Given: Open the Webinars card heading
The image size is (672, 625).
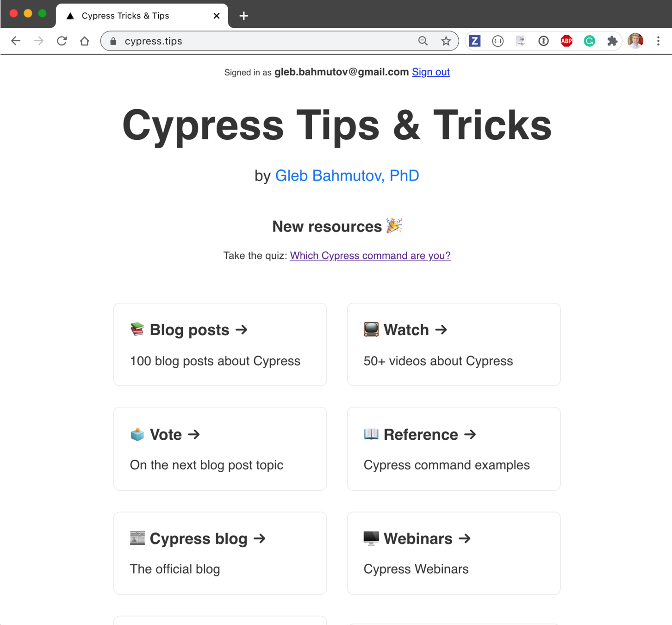Looking at the screenshot, I should point(417,538).
